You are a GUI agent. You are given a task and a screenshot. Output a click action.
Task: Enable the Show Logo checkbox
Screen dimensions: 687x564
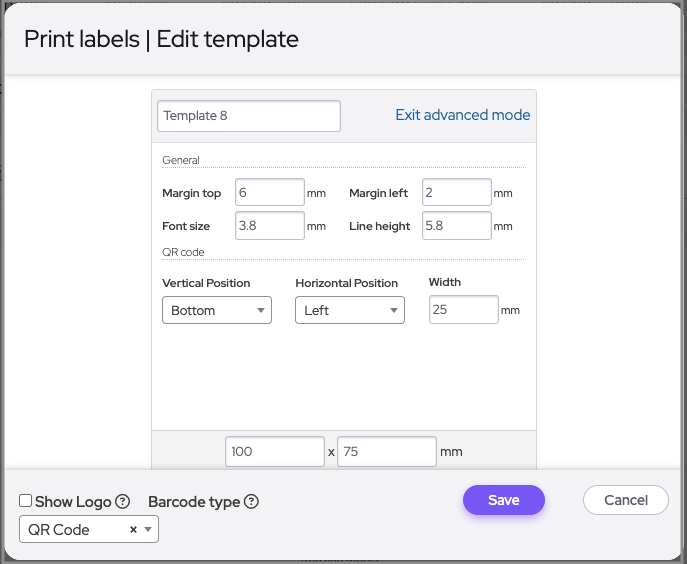(26, 501)
